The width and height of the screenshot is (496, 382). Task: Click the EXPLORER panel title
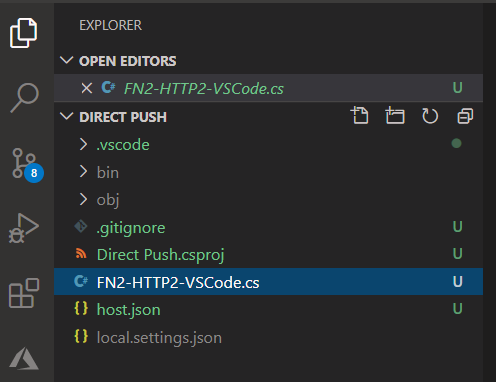pos(111,25)
